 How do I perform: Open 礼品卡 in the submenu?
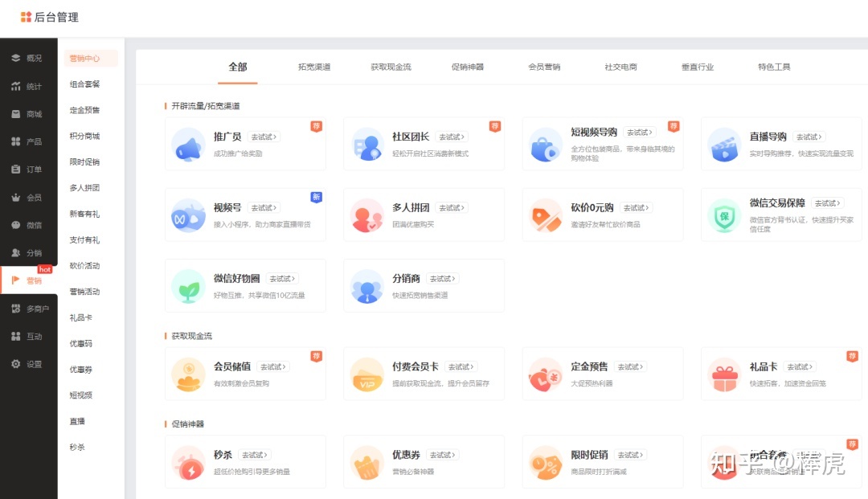click(x=81, y=317)
